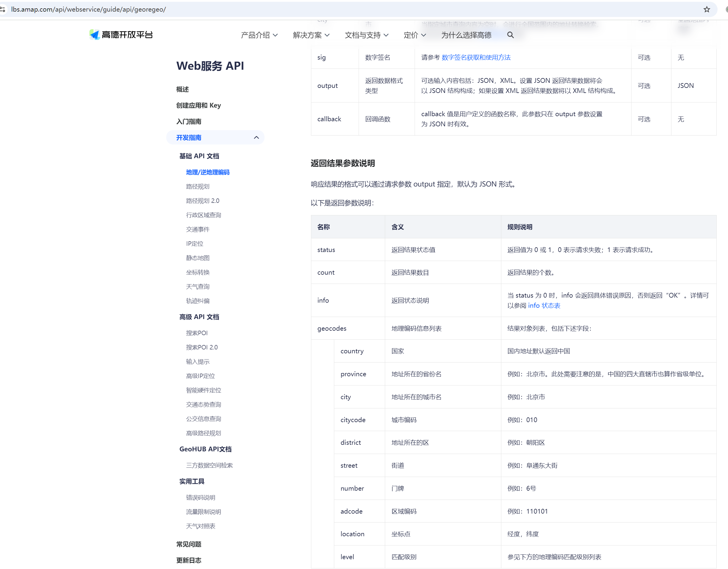Expand the 解决方案 dropdown menu

[311, 35]
